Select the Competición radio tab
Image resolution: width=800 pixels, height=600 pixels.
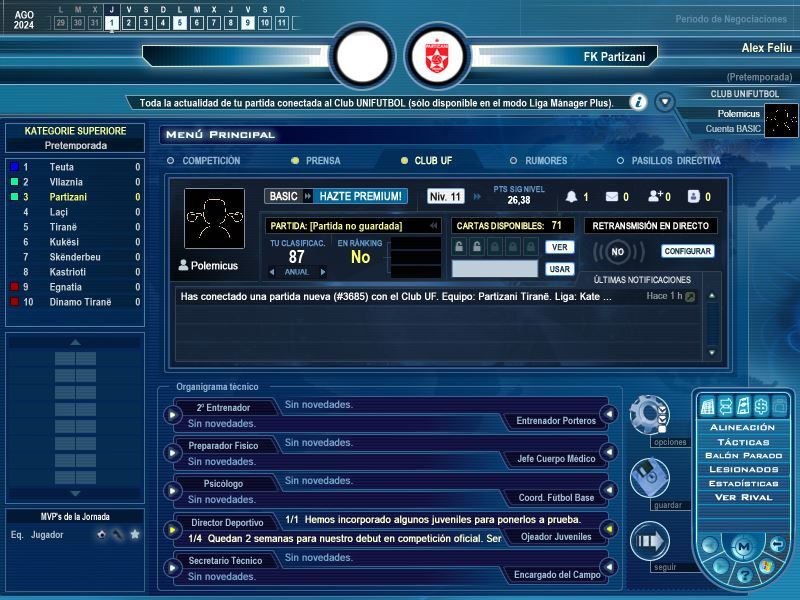[204, 161]
